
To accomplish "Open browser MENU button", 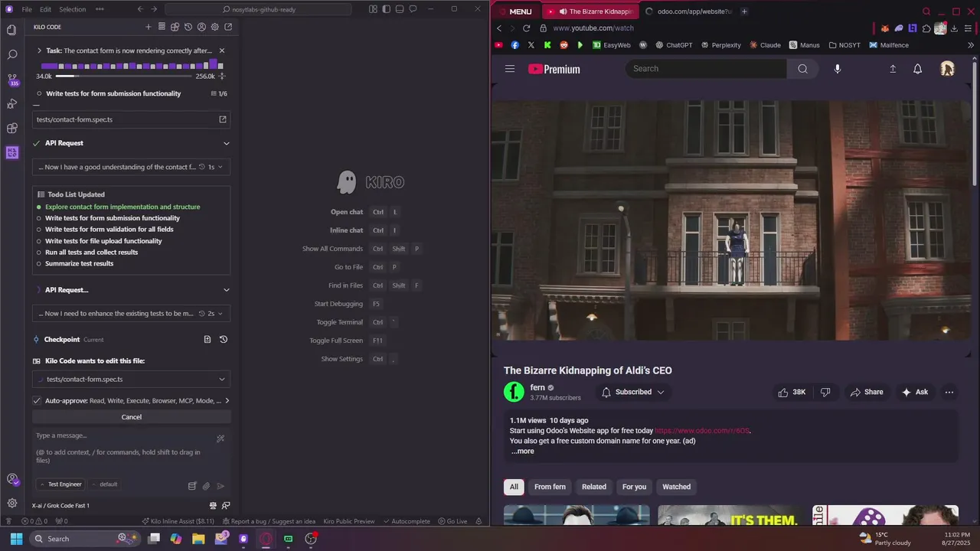I will [515, 11].
